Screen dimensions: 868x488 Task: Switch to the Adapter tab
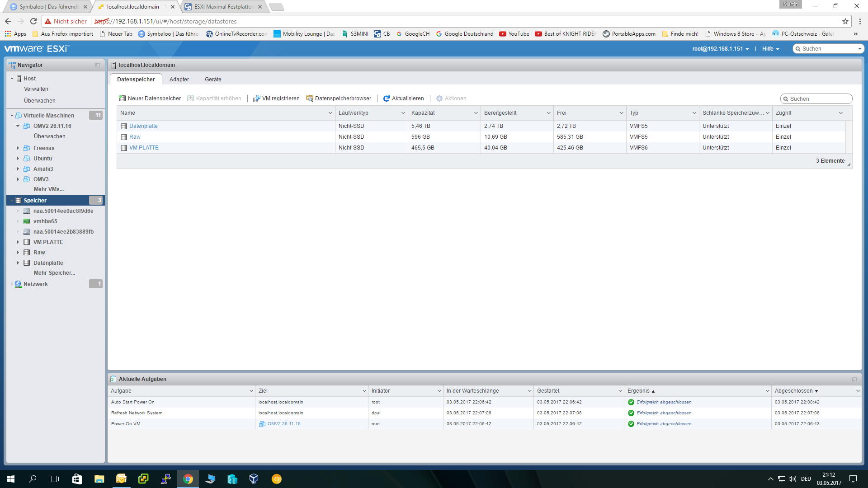(x=179, y=80)
